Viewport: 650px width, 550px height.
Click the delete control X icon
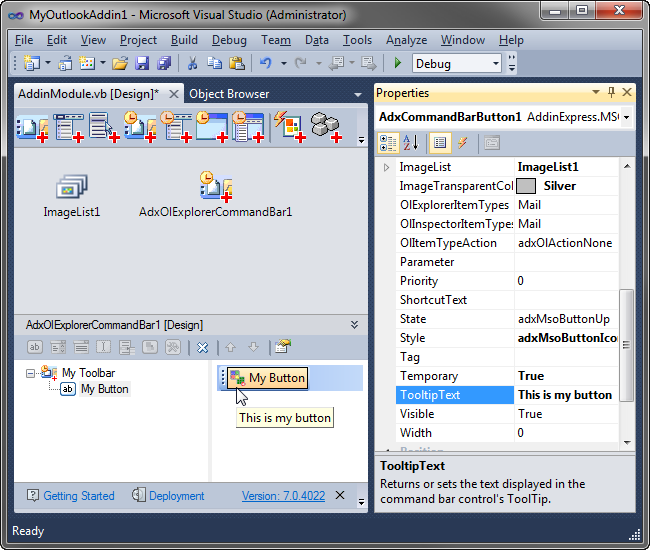click(202, 347)
